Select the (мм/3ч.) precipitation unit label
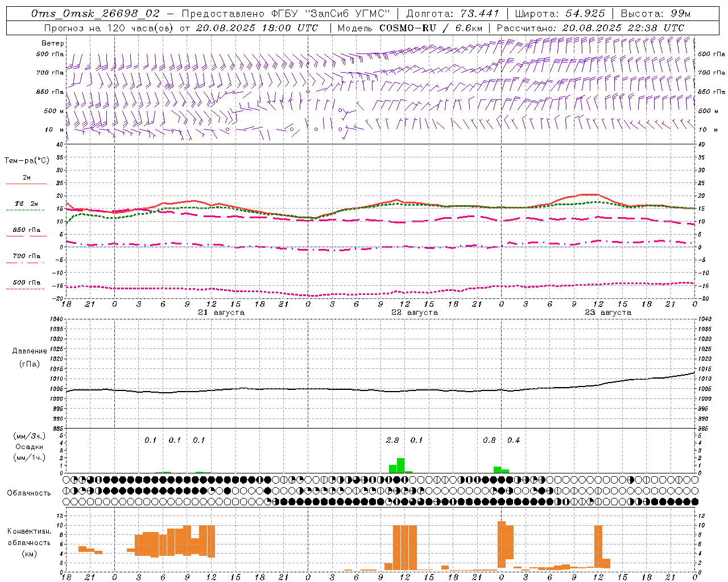The height and width of the screenshot is (582, 728). 30,436
